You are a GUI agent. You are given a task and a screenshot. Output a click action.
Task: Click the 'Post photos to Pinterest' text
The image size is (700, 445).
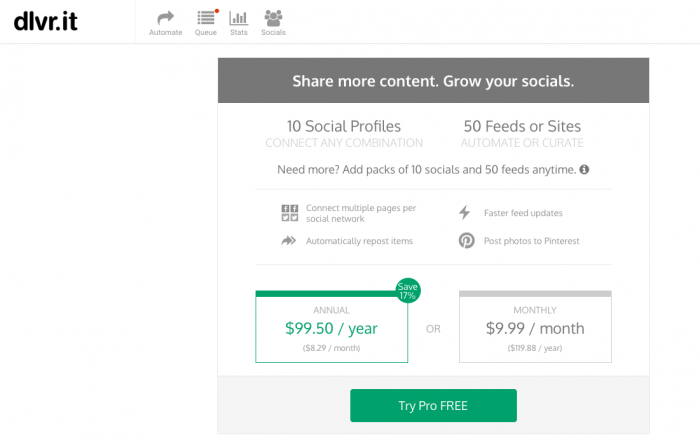pyautogui.click(x=533, y=241)
